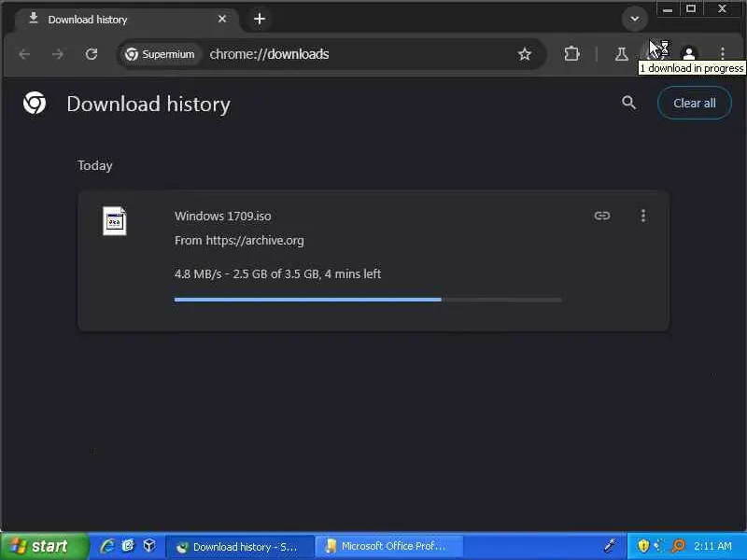The width and height of the screenshot is (747, 560).
Task: Click the Supermium logo beside Download history
Action: click(35, 103)
